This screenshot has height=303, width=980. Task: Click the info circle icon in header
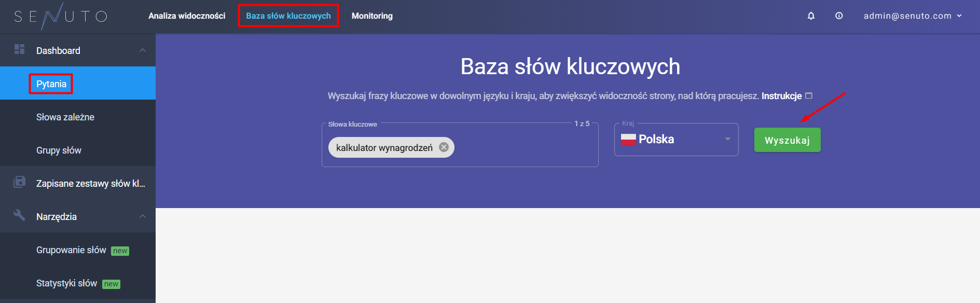839,16
